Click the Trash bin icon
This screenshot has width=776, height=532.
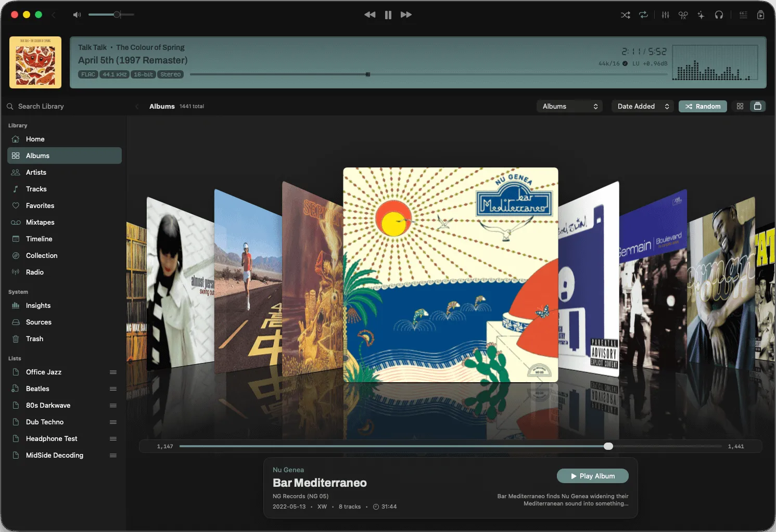[x=16, y=339]
